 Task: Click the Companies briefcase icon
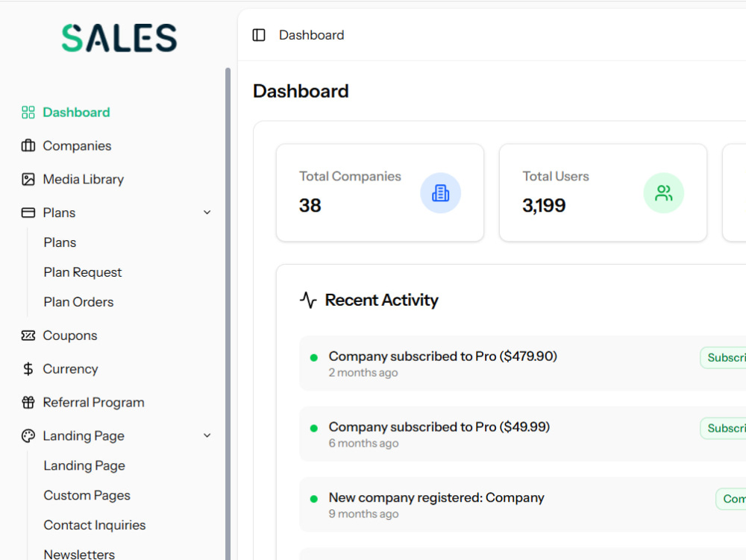coord(28,145)
